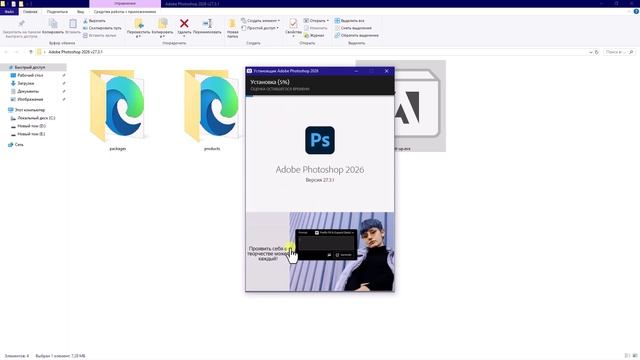Image resolution: width=640 pixels, height=360 pixels.
Task: Open ribbon help question mark icon
Action: 636,12
